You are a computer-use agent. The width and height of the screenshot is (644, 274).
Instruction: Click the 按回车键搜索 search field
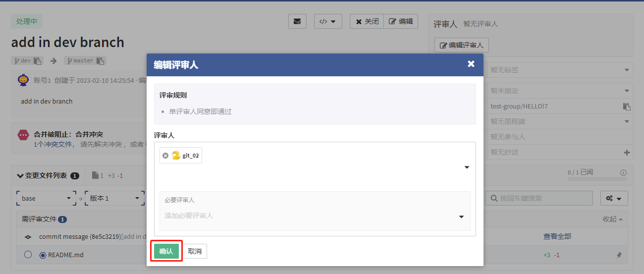pyautogui.click(x=538, y=198)
